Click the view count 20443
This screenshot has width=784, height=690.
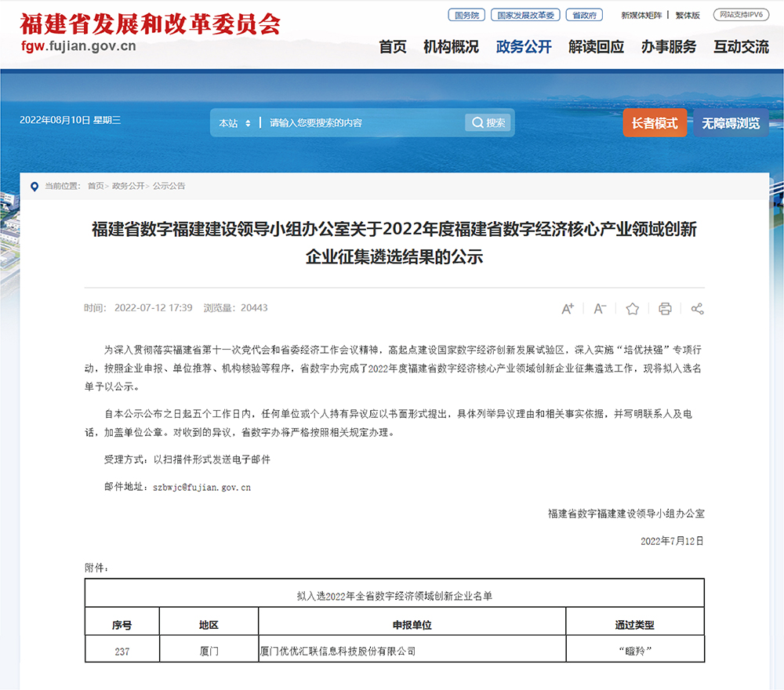pos(254,308)
